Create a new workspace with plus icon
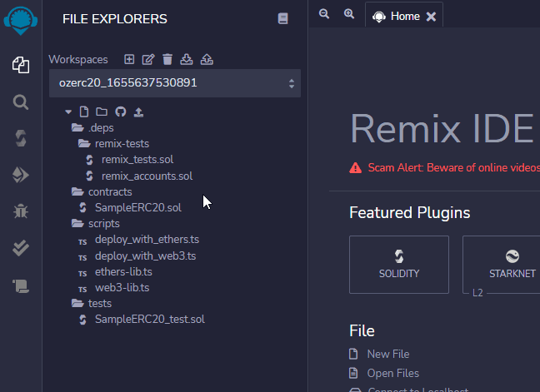 (x=129, y=59)
